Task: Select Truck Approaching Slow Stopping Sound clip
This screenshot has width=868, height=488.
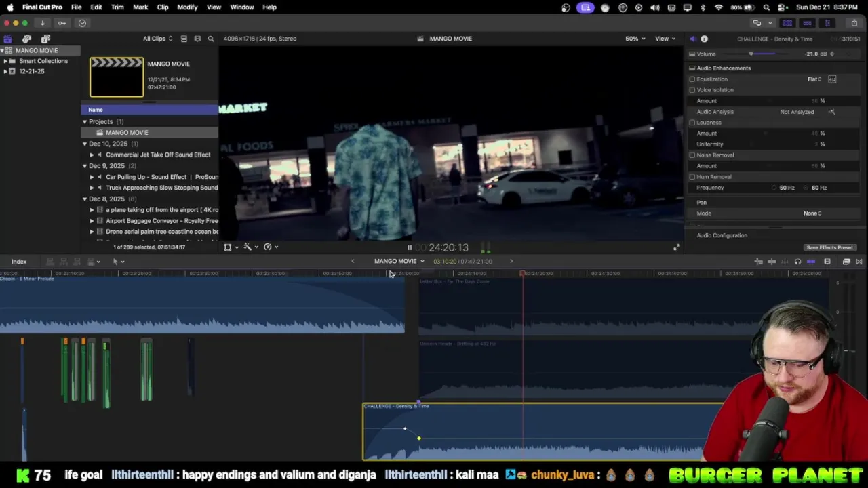Action: (162, 188)
